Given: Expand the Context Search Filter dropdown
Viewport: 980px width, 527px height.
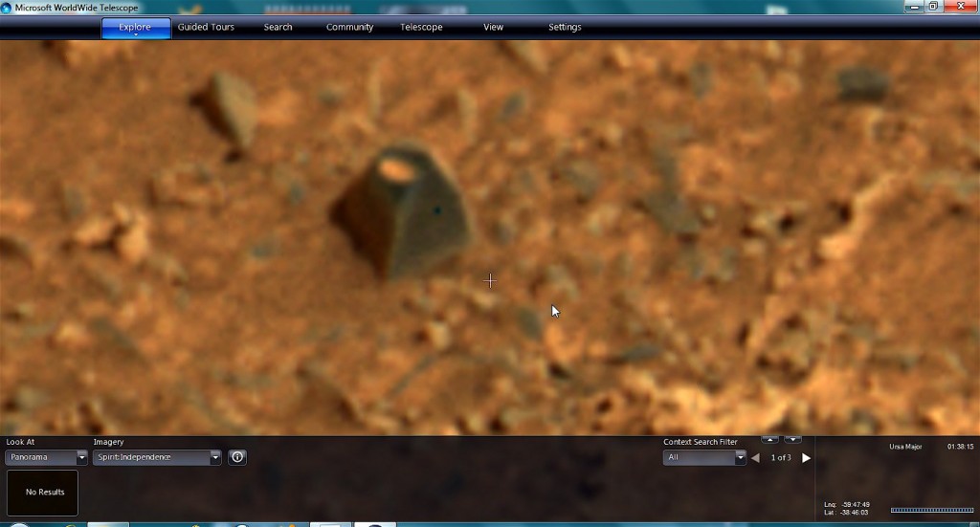Looking at the screenshot, I should [x=740, y=458].
